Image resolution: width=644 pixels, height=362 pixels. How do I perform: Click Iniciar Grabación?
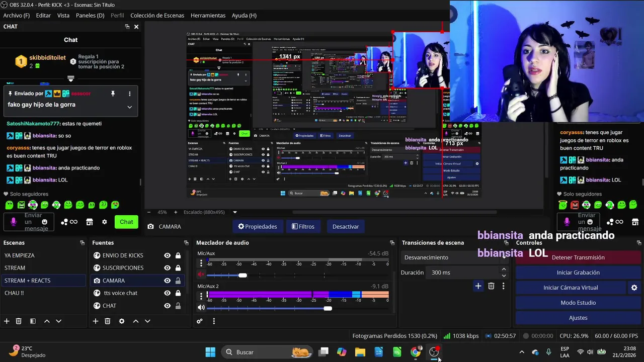point(578,273)
